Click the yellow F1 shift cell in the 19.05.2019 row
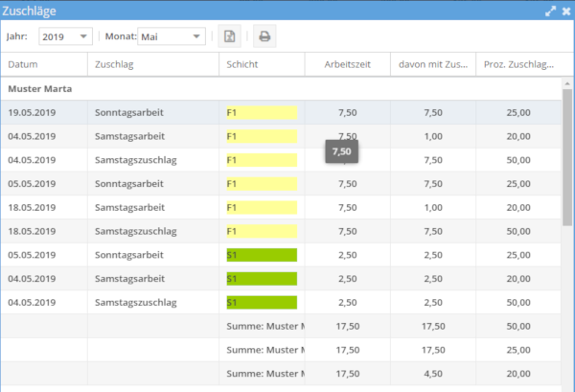The height and width of the screenshot is (392, 575). [x=261, y=112]
